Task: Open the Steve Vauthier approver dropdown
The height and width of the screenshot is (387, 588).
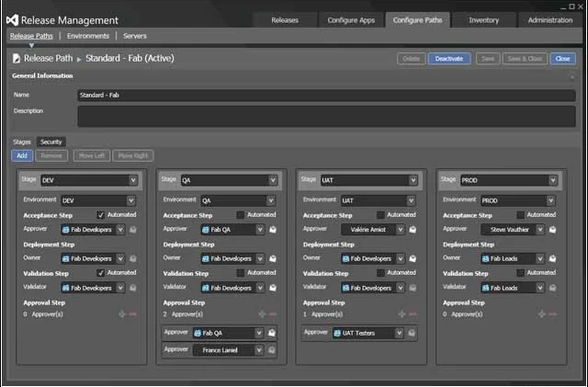Action: (x=540, y=229)
